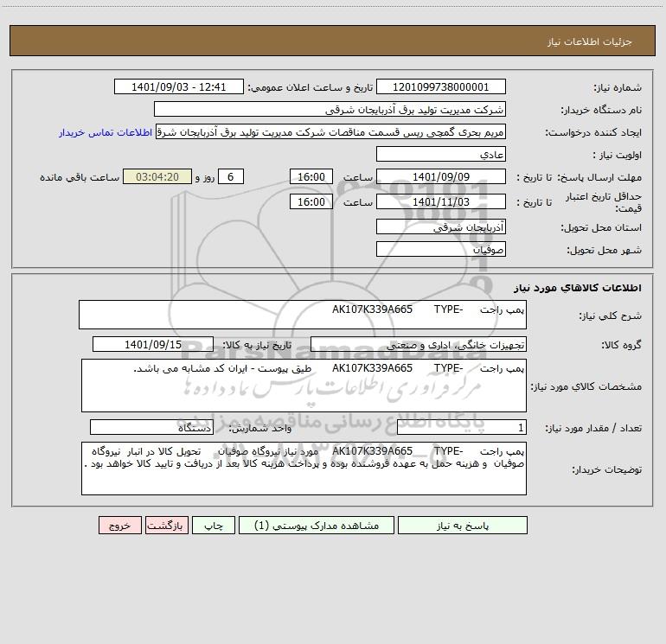Click the 'تعداد / مقدار مورد نیاز:' label
Viewport: 666px width, 644px height.
593,429
